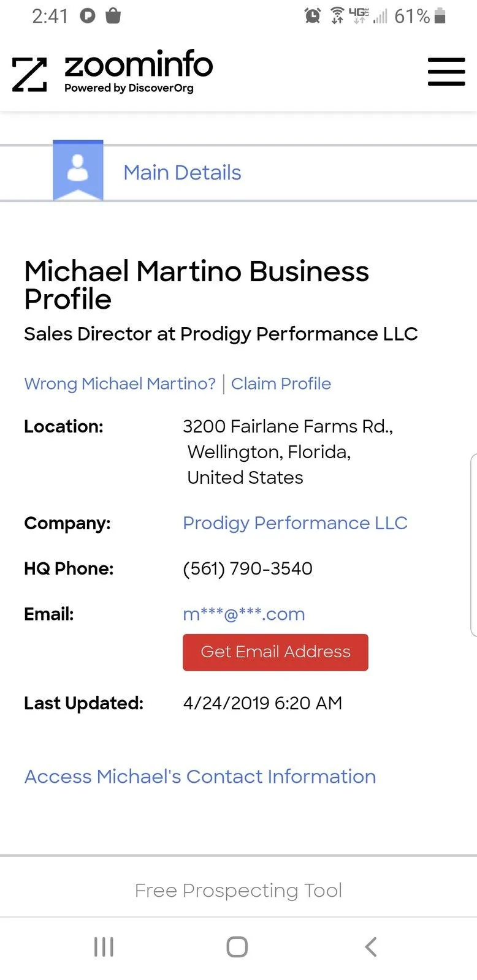Open Access Michael's Contact Information link

200,777
